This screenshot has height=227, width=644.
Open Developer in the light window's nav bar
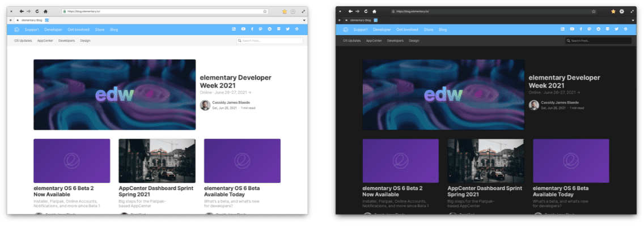click(x=53, y=29)
